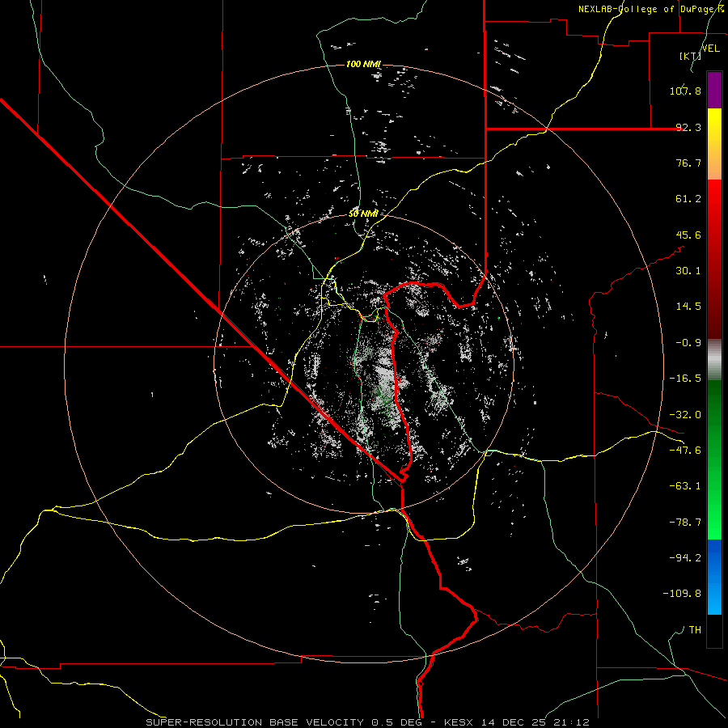
Task: Select the -0.9 value on velocity scale
Action: click(688, 343)
